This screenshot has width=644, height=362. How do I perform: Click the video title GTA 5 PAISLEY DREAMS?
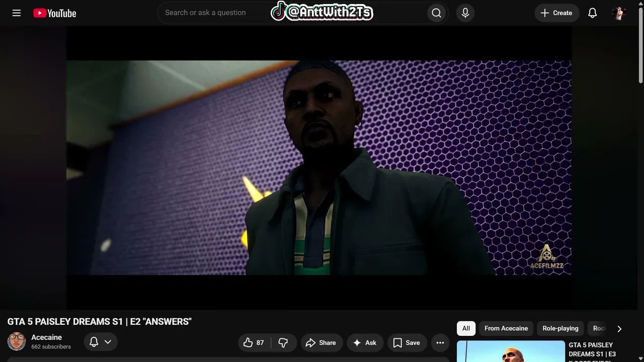pyautogui.click(x=100, y=322)
